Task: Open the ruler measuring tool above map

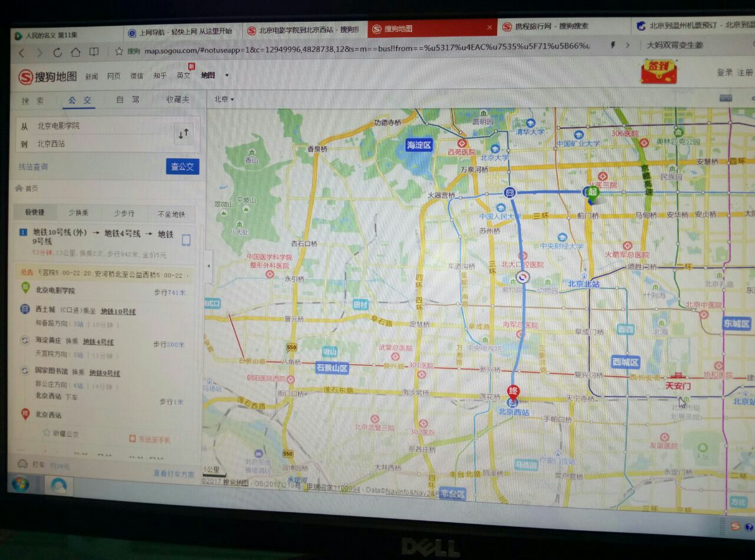Action: (725, 97)
